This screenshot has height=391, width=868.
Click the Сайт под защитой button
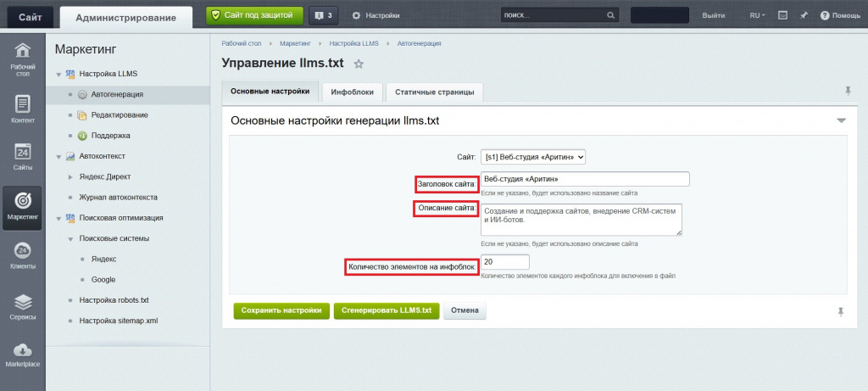tap(254, 15)
